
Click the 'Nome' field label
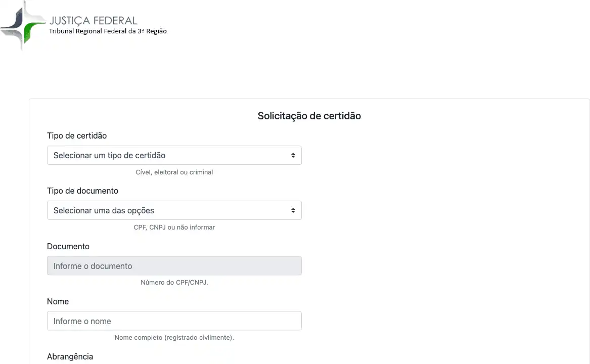point(58,301)
